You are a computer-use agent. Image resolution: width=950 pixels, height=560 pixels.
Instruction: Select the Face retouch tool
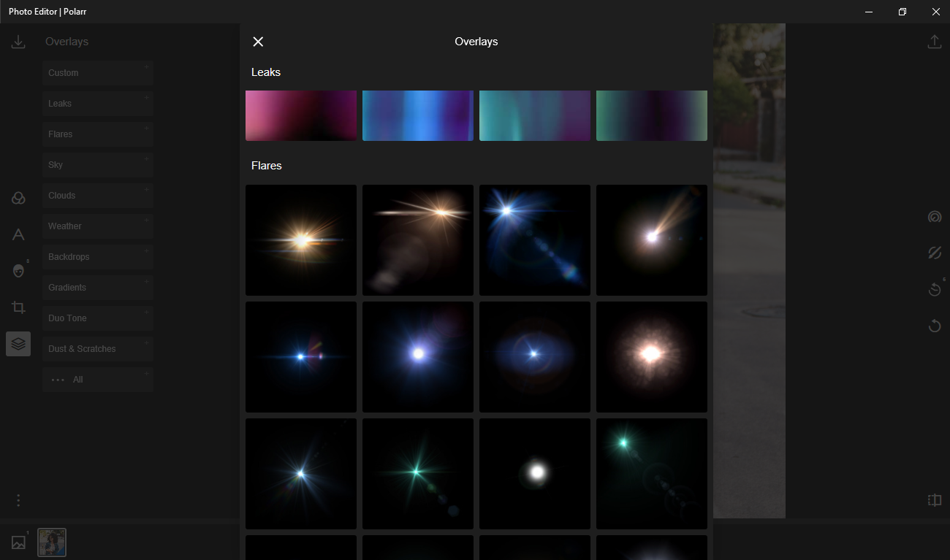coord(18,271)
